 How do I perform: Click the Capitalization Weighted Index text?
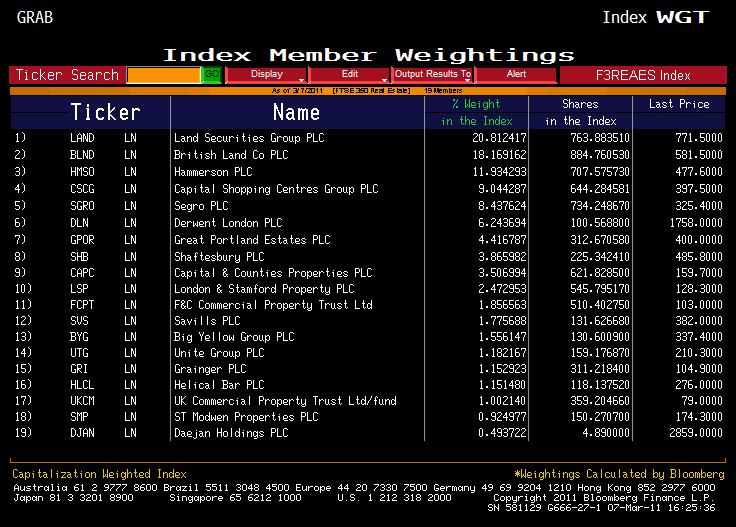(100, 474)
